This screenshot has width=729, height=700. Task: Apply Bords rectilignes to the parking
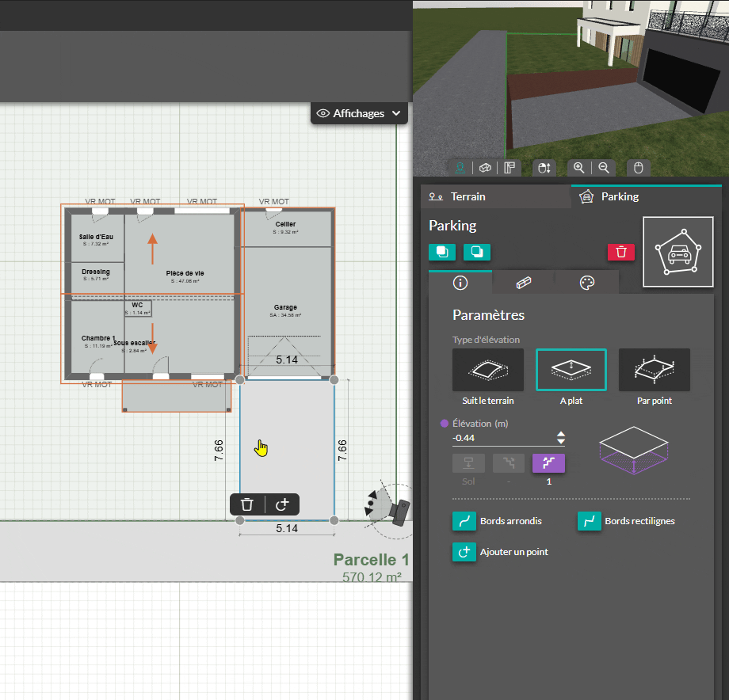click(589, 521)
